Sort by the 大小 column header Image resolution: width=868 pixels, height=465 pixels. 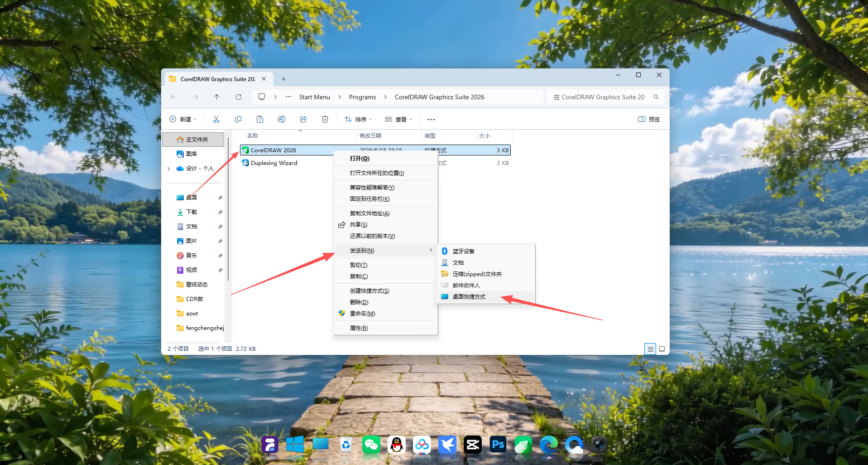pos(494,136)
